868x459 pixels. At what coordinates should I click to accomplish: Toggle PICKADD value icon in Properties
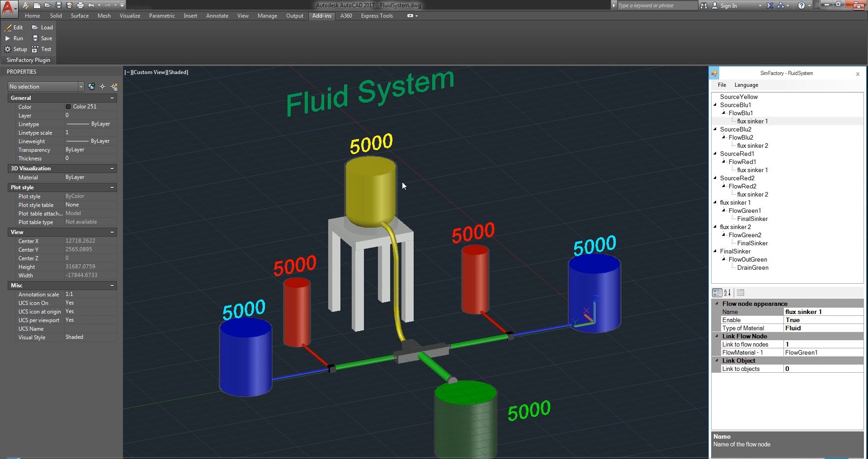click(92, 86)
